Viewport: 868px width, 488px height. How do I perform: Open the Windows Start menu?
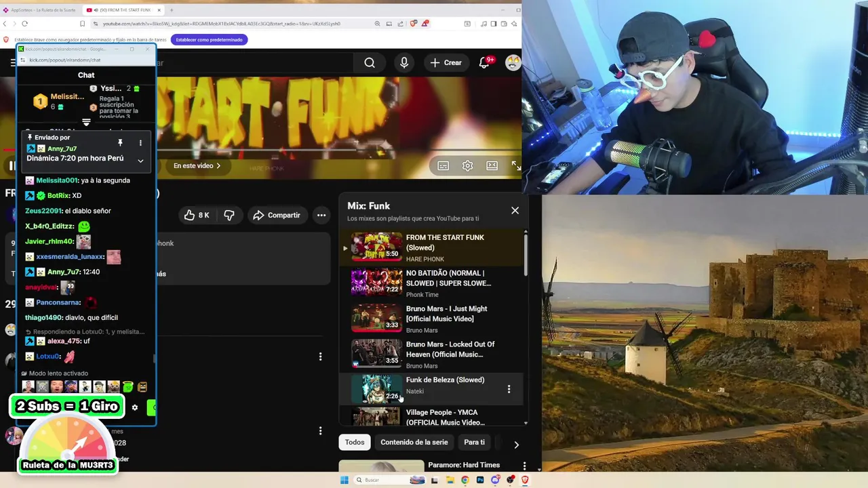(x=344, y=480)
